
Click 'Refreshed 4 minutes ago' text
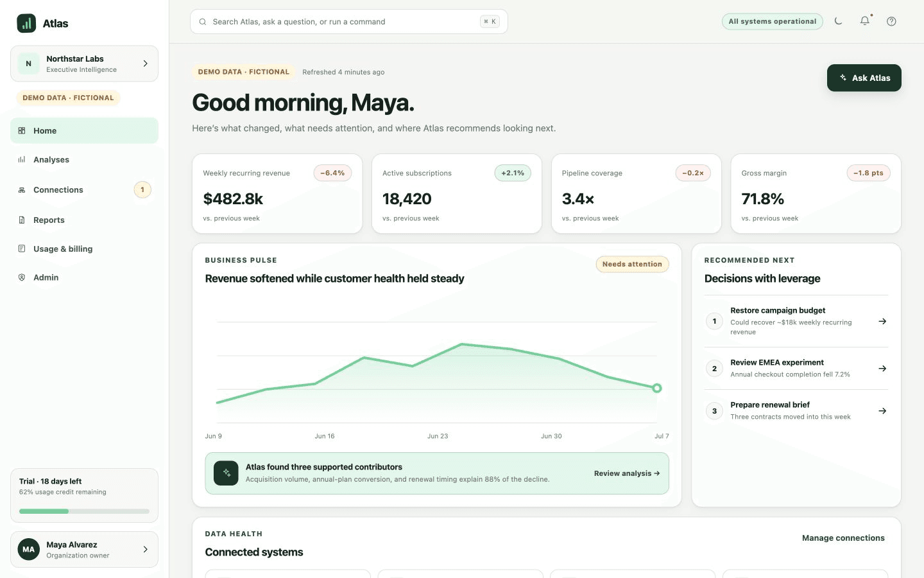[x=343, y=72]
